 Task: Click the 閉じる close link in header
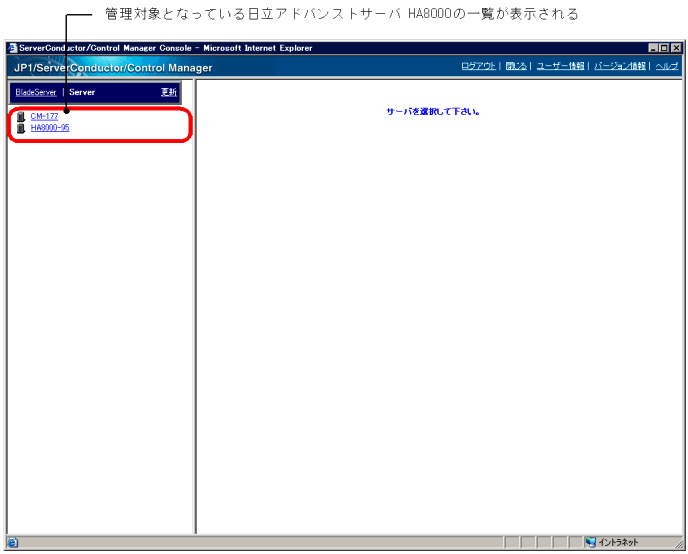[x=516, y=66]
